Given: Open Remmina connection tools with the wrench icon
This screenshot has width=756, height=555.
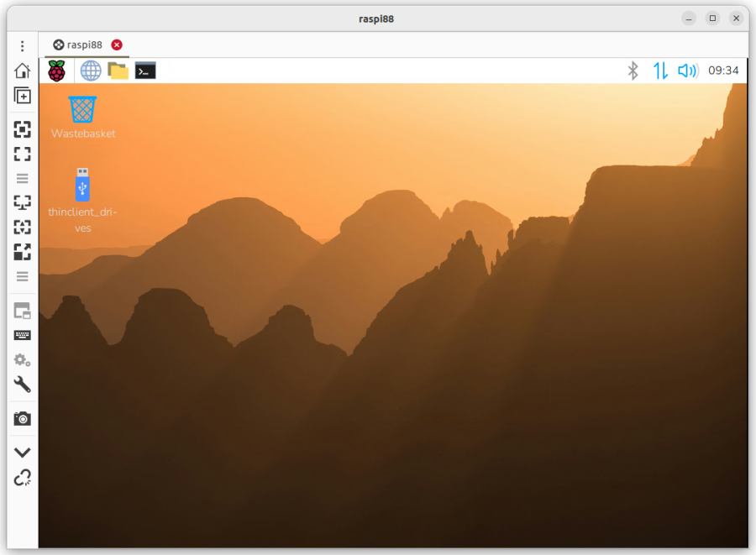Looking at the screenshot, I should [22, 385].
